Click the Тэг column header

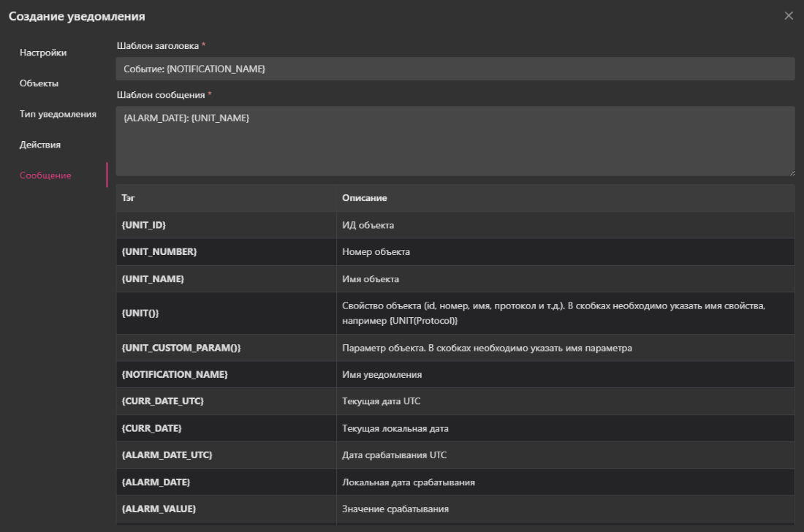[129, 198]
